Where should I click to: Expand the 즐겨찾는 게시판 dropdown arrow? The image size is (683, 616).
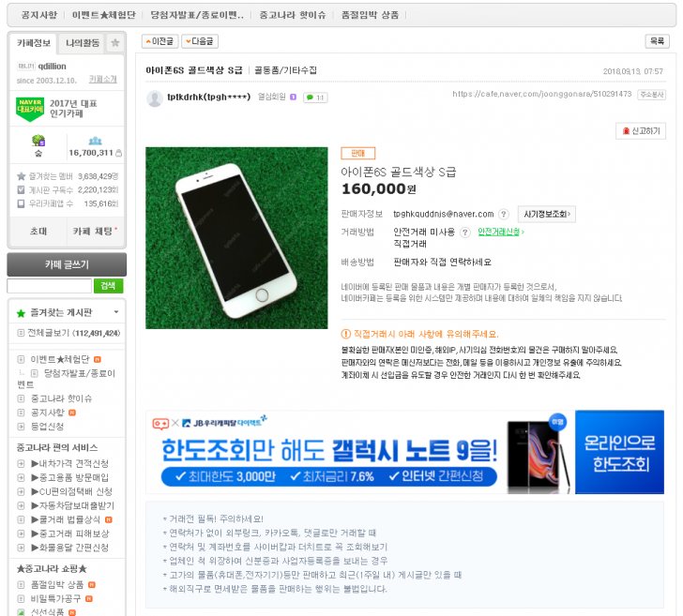click(115, 312)
